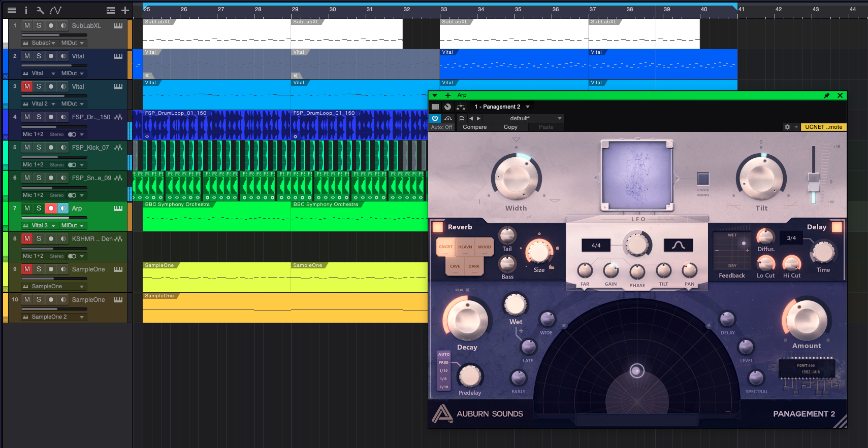
Task: Open the 1 - Panagement 2 insert dropdown
Action: [x=502, y=107]
